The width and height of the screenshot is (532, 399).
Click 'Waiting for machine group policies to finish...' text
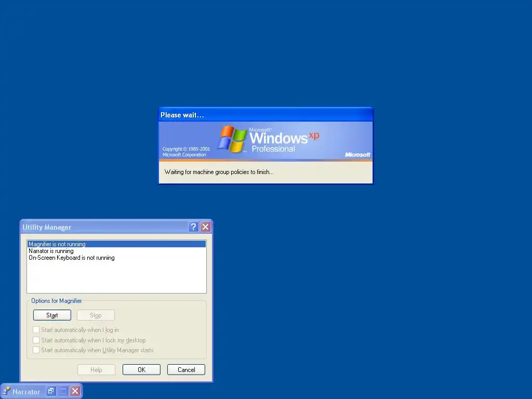click(x=219, y=172)
